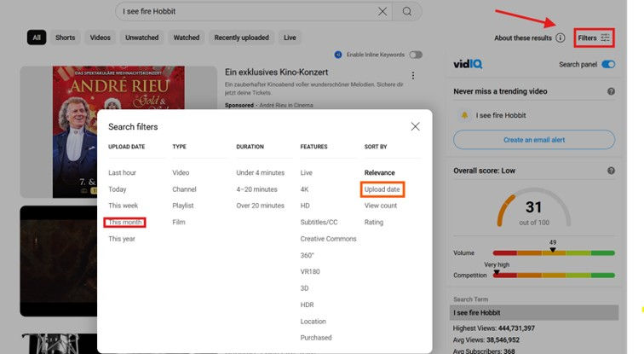Click the help icon beside Never miss a trending video
The height and width of the screenshot is (354, 644).
(611, 91)
